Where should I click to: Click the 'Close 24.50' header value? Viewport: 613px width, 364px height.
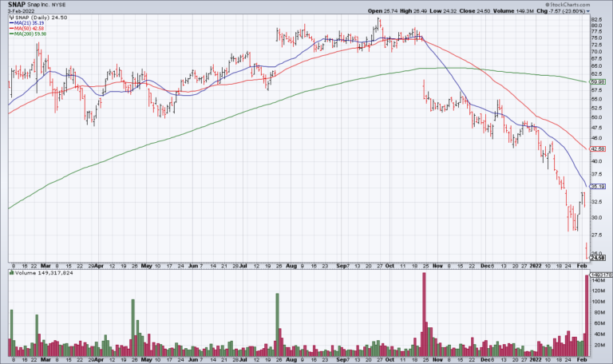(x=475, y=11)
